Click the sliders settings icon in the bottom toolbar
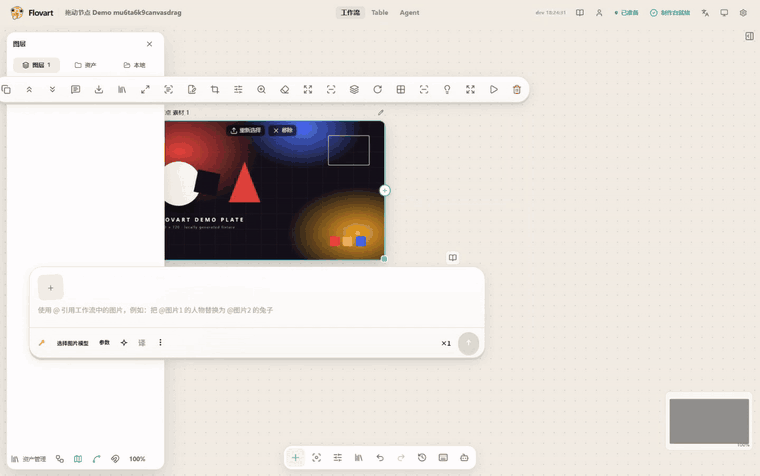The image size is (760, 476). click(338, 458)
